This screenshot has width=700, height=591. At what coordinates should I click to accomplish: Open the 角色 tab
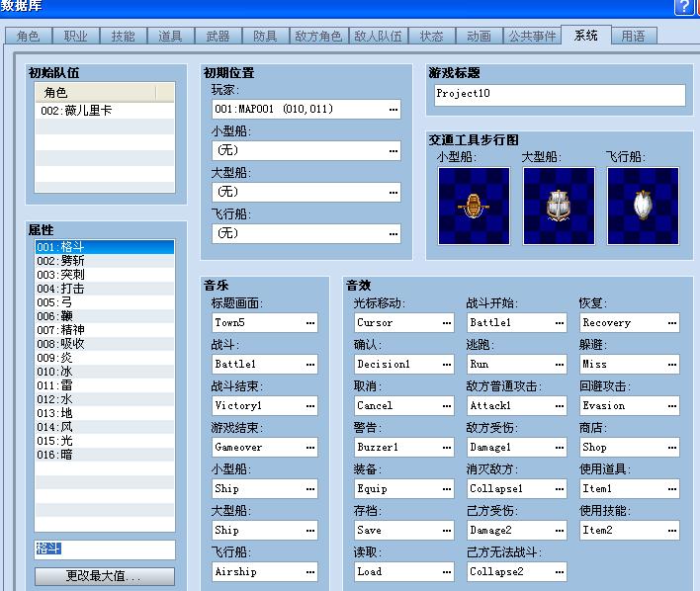pos(28,37)
